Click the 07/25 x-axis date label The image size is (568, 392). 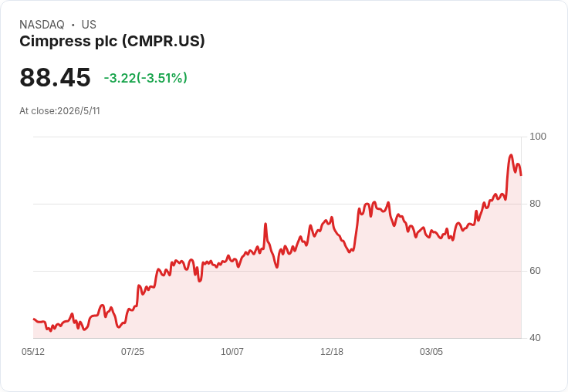pos(133,351)
